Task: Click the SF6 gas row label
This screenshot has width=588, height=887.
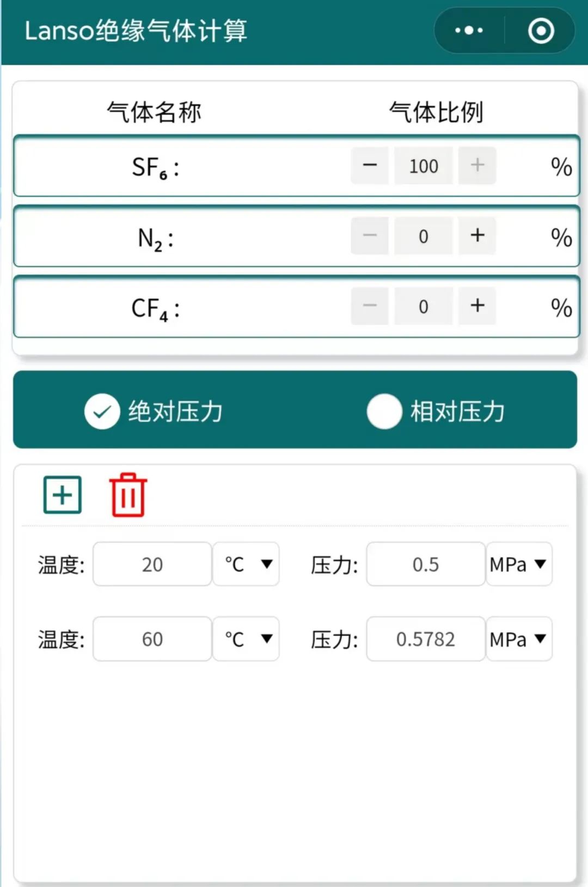Action: coord(154,167)
